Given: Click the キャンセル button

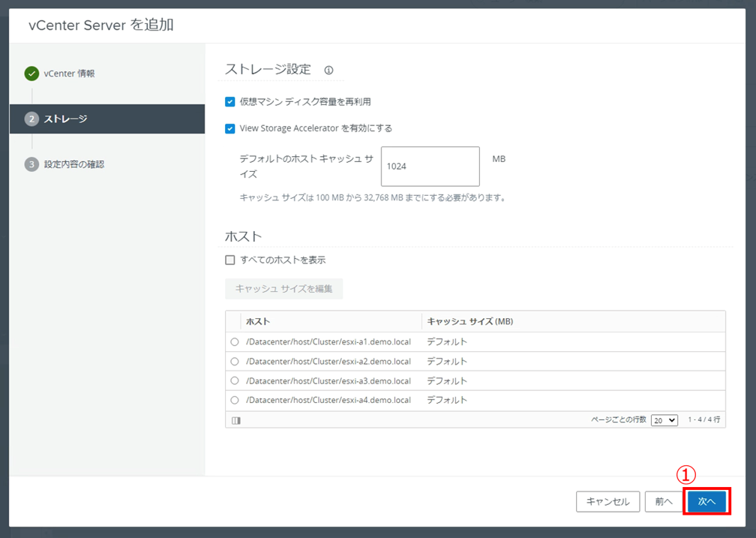Looking at the screenshot, I should 607,501.
